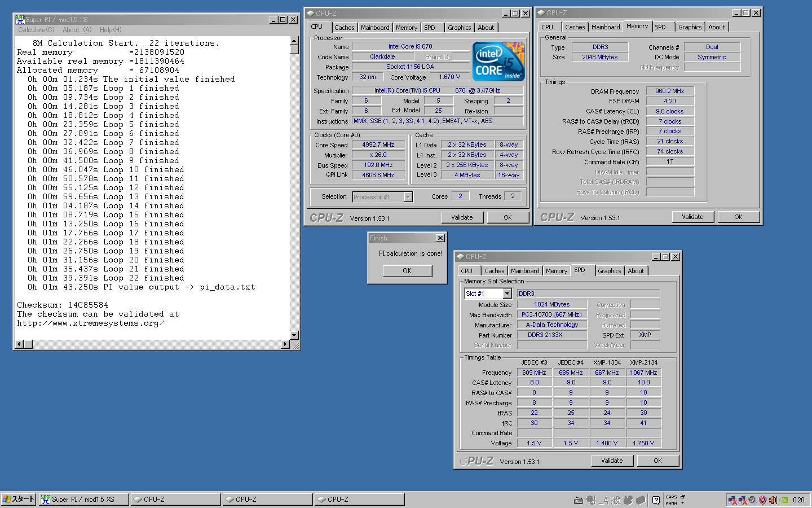Click OK in CPU-Z CPU window
This screenshot has width=812, height=508.
pos(507,217)
